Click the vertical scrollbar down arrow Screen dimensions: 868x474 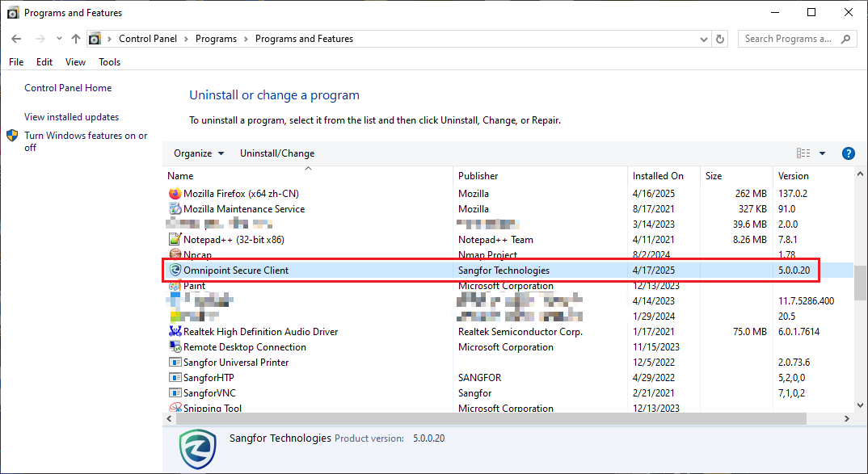click(x=860, y=405)
